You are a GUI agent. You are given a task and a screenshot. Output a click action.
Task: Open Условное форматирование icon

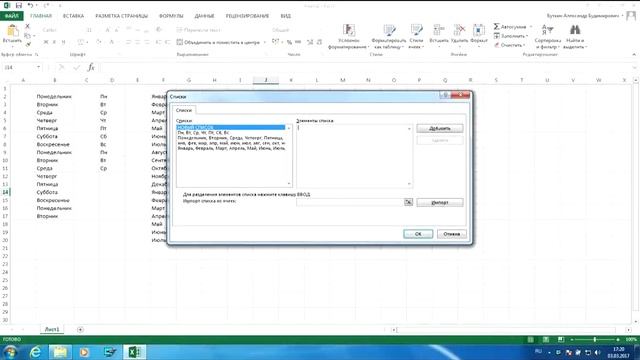[x=349, y=30]
